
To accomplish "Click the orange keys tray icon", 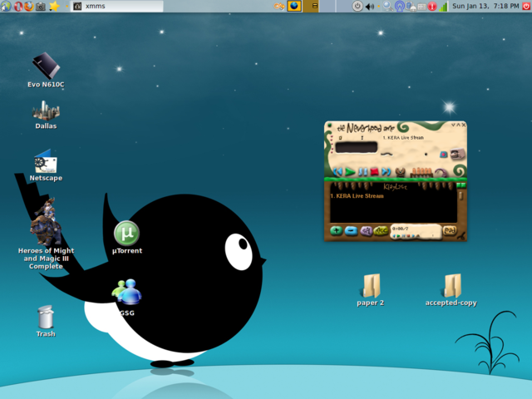I will coord(278,6).
